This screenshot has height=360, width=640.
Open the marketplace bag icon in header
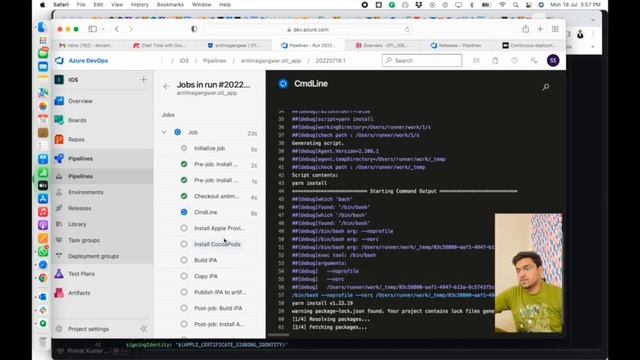tap(495, 60)
